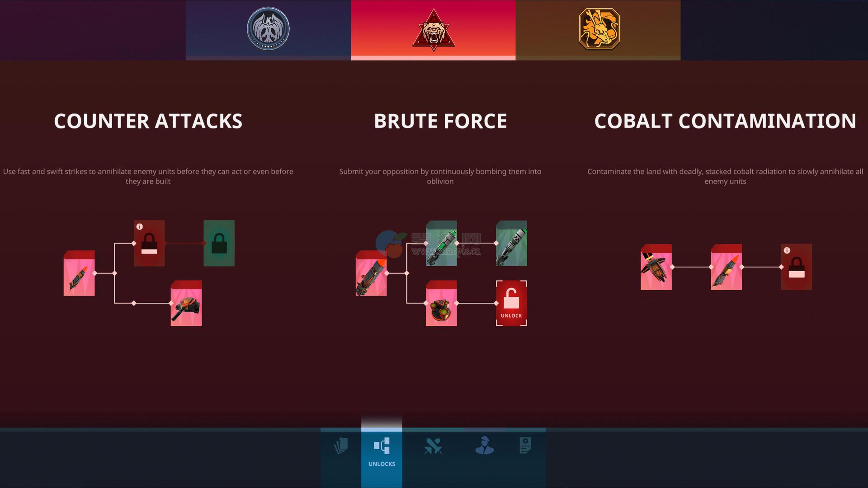This screenshot has height=488, width=868.
Task: Select the orange tank card in Counter Attacks
Action: click(x=186, y=303)
